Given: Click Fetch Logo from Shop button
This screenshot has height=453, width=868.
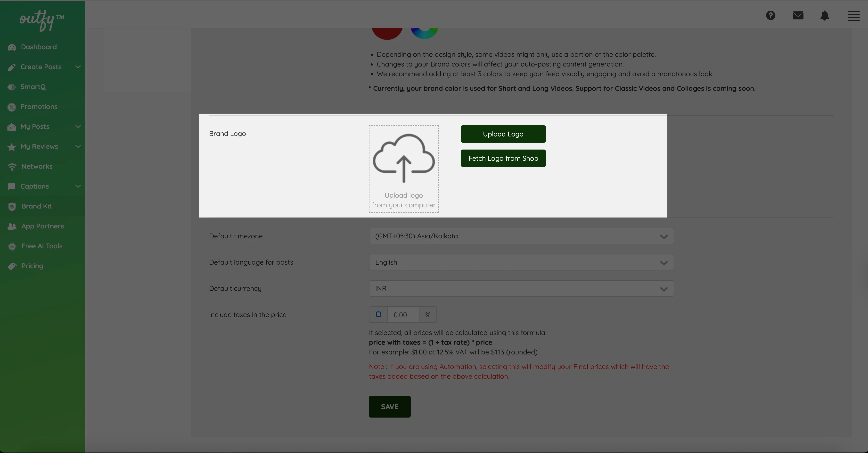Looking at the screenshot, I should pyautogui.click(x=503, y=159).
